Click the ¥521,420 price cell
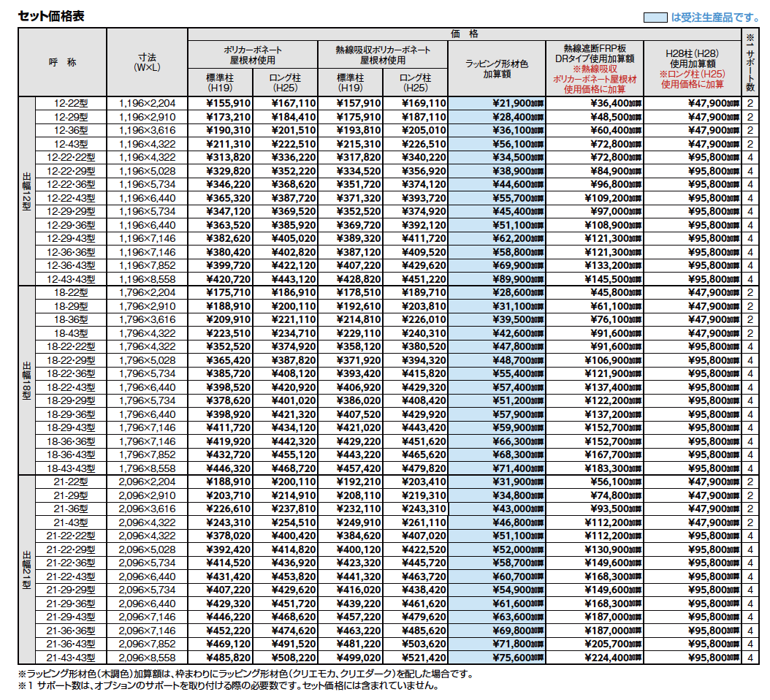The width and height of the screenshot is (770, 700). tap(416, 658)
